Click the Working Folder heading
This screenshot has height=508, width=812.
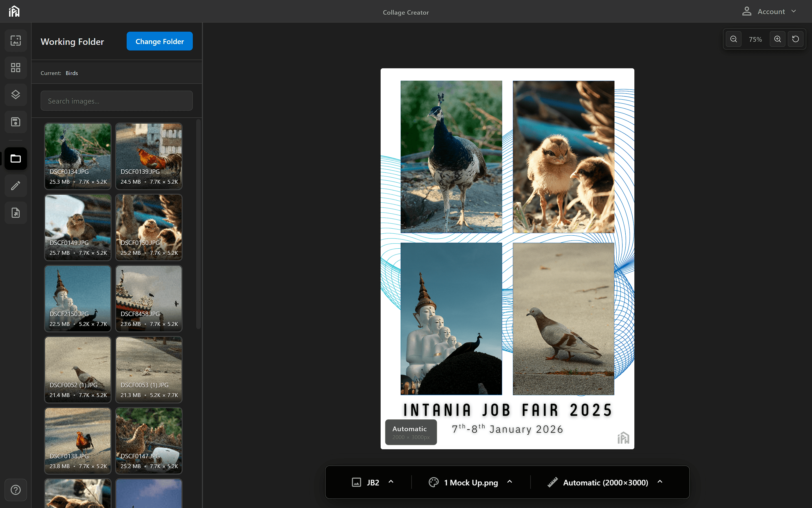(x=72, y=42)
